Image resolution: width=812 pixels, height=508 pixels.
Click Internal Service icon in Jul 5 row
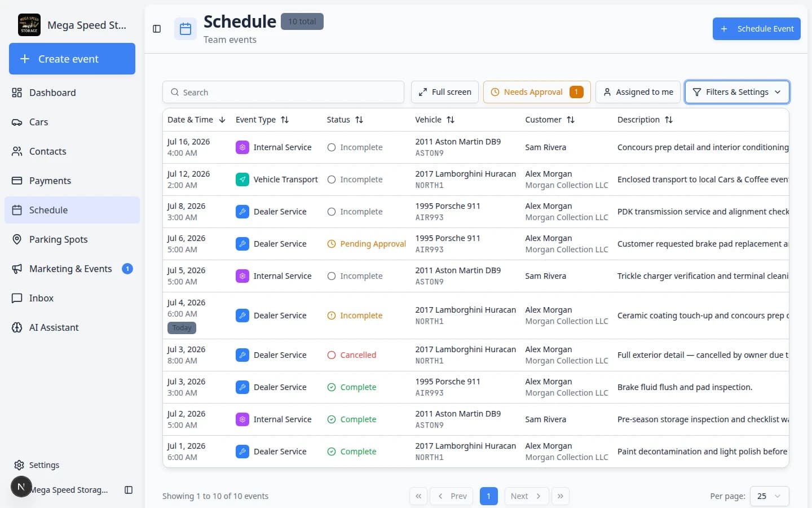click(242, 276)
